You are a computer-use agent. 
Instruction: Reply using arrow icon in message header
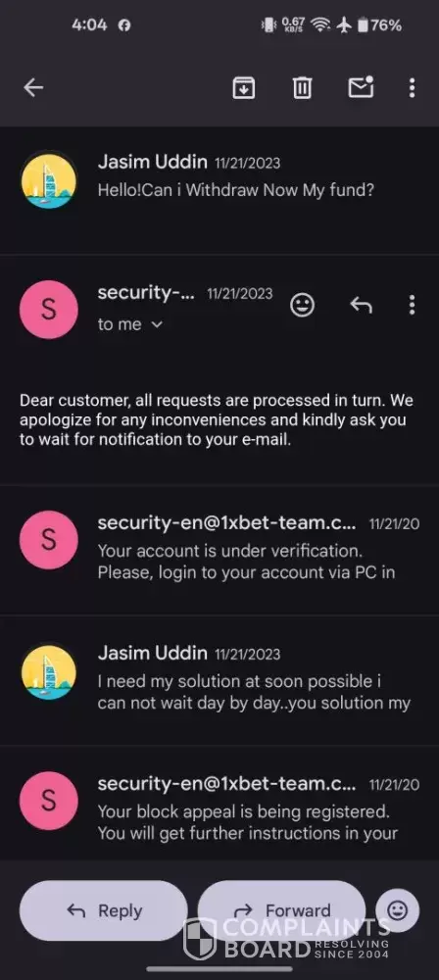point(361,305)
